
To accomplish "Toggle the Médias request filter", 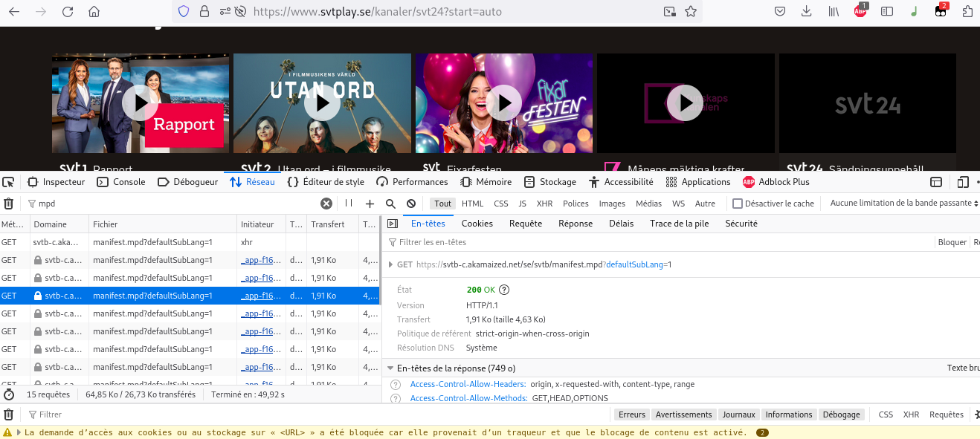I will point(648,204).
